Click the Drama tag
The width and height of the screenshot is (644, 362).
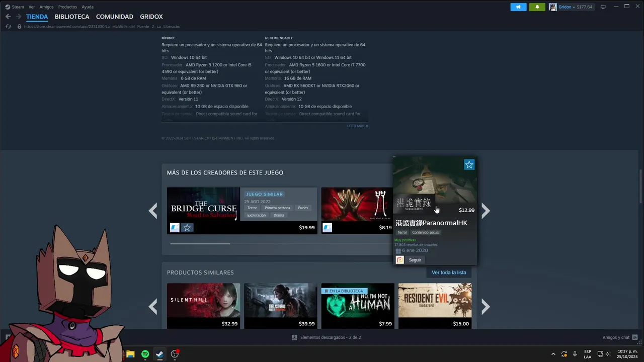point(279,215)
